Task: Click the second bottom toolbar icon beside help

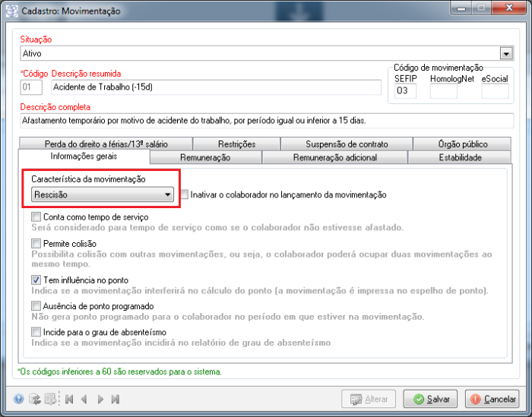Action: point(34,399)
